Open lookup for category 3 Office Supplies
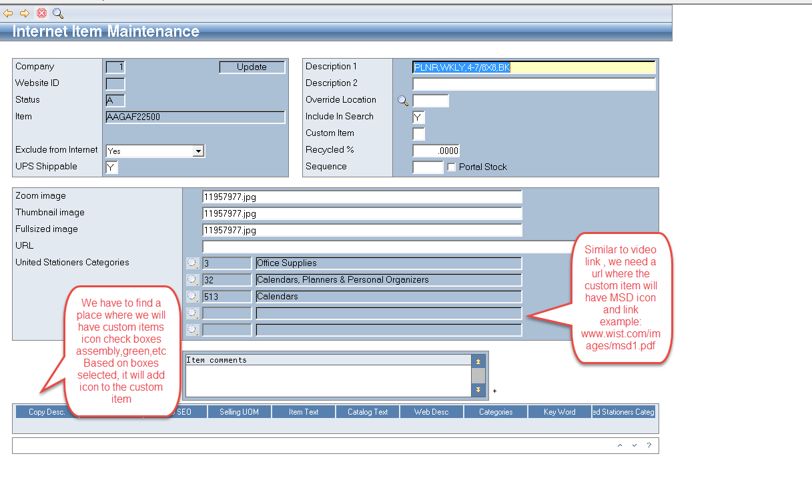This screenshot has height=504, width=812. pyautogui.click(x=192, y=263)
